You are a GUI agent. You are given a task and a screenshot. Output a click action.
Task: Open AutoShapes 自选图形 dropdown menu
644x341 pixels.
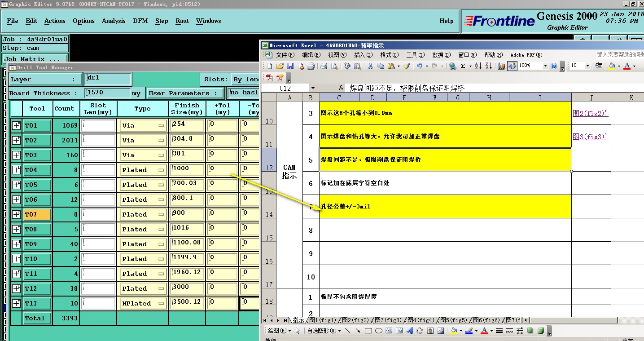point(324,331)
